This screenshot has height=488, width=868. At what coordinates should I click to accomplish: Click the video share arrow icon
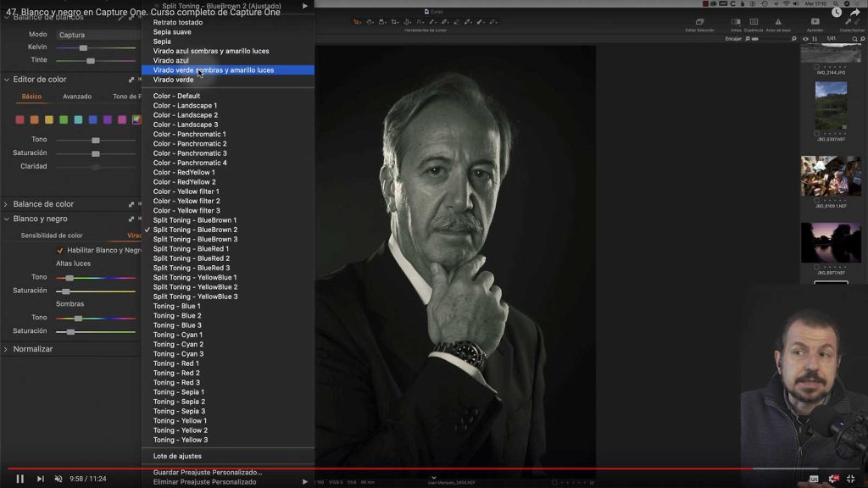coord(855,12)
